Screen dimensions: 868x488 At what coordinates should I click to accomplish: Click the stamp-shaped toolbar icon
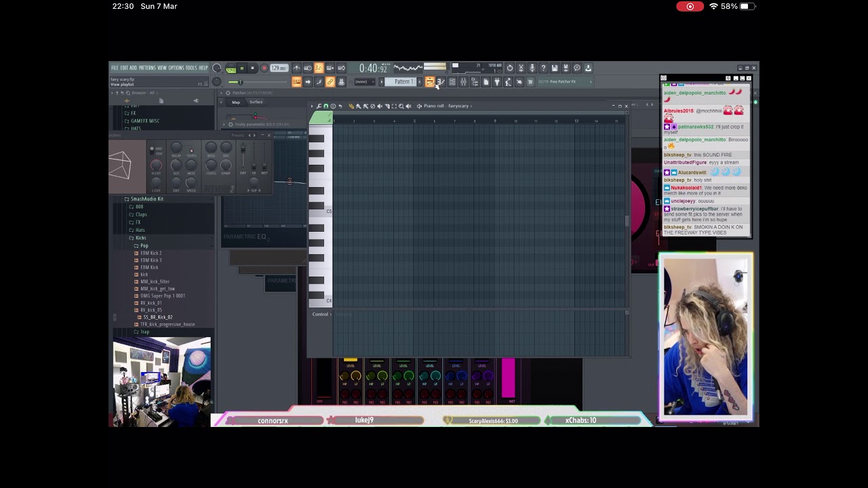point(341,81)
